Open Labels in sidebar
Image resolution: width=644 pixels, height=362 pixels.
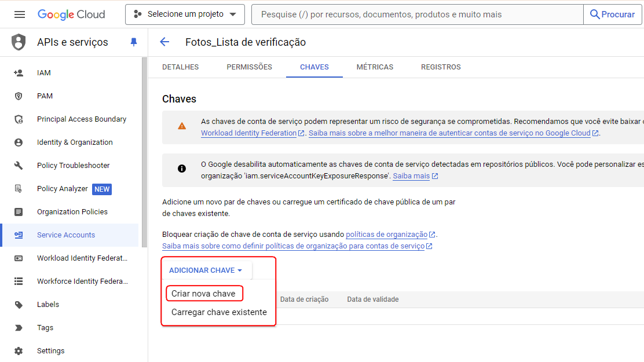pos(48,305)
